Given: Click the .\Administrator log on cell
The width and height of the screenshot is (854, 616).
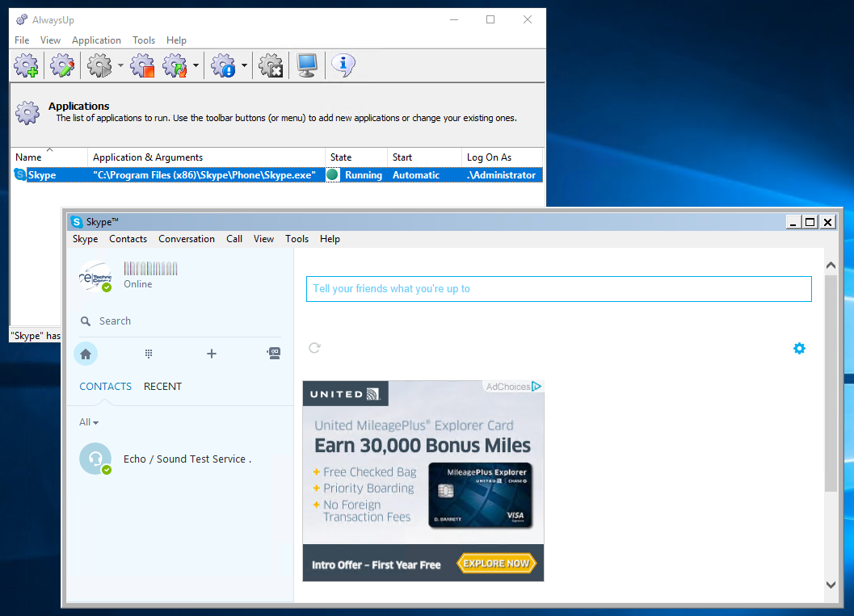Looking at the screenshot, I should pos(501,174).
